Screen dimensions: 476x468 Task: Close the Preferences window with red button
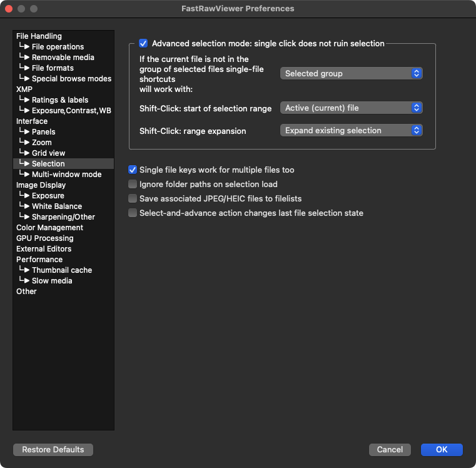click(x=9, y=9)
